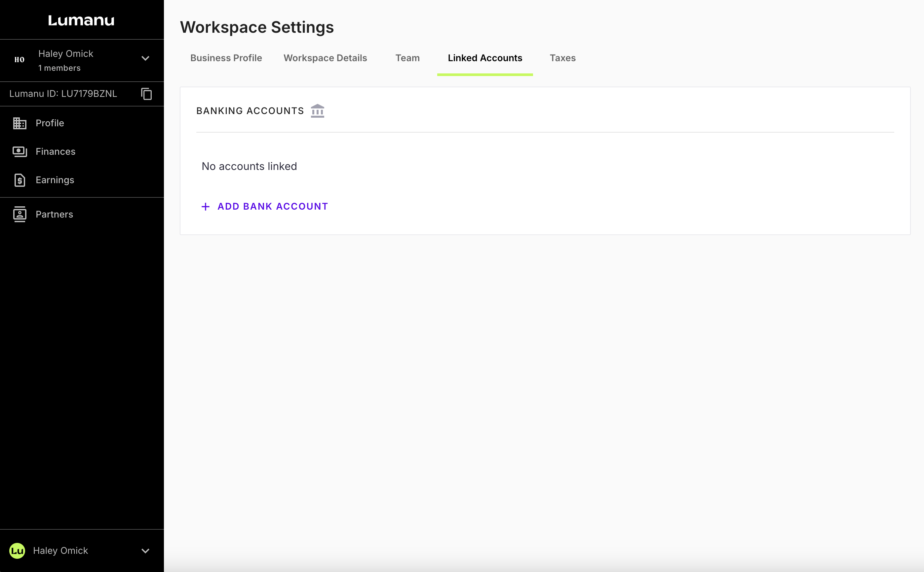Viewport: 924px width, 572px height.
Task: Click the bottom Haley Omick user name
Action: pyautogui.click(x=60, y=551)
